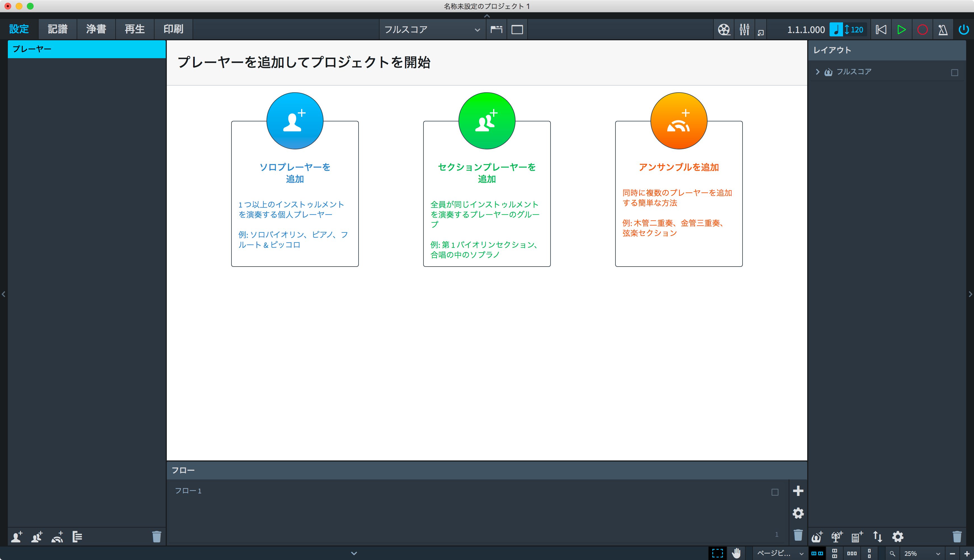Click the blue solo player circle icon
Viewport: 974px width, 560px height.
point(295,121)
